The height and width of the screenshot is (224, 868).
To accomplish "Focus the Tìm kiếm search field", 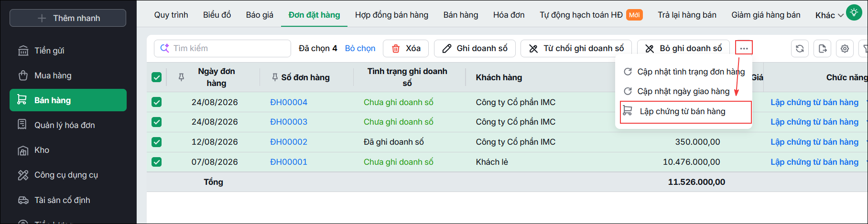I will (x=222, y=48).
